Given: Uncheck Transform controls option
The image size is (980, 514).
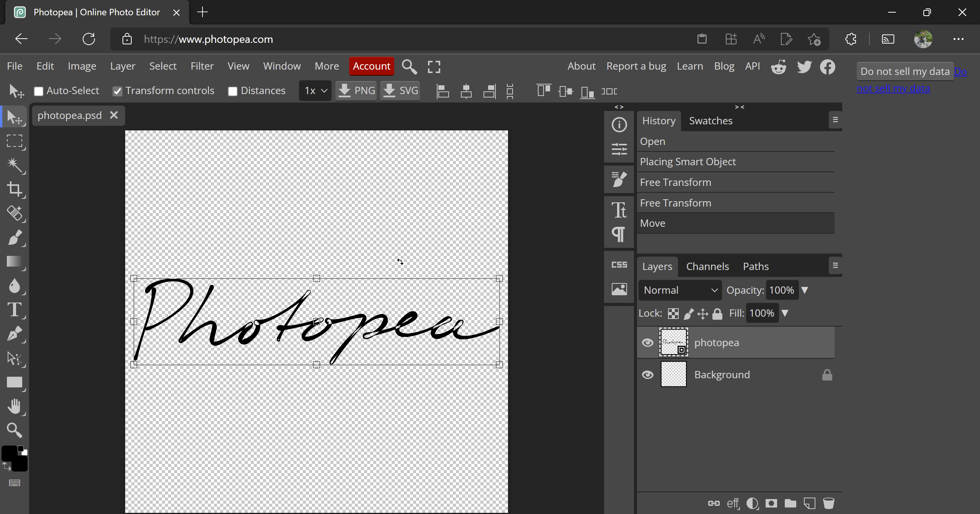Looking at the screenshot, I should pos(118,91).
